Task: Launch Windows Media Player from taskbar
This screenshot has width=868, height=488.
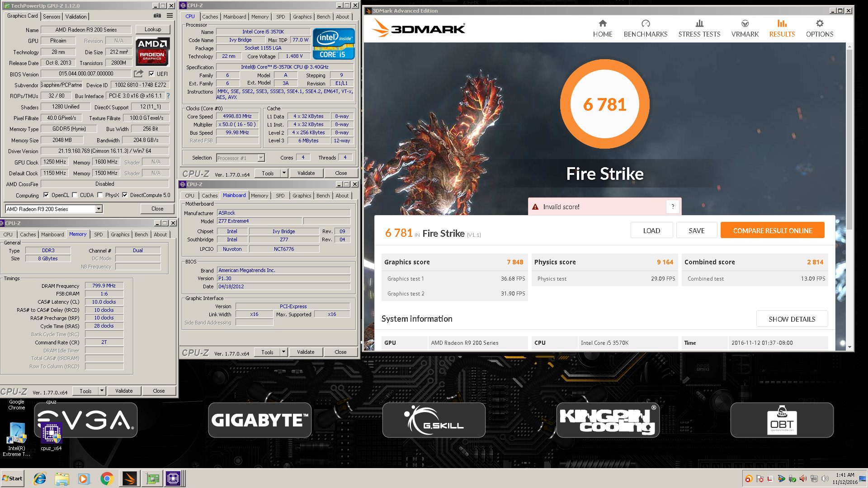Action: coord(84,479)
